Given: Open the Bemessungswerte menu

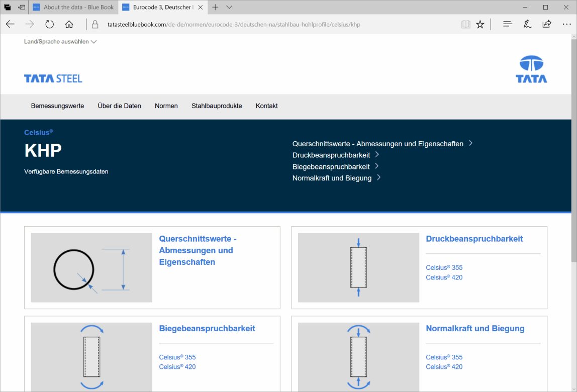Looking at the screenshot, I should (x=57, y=106).
